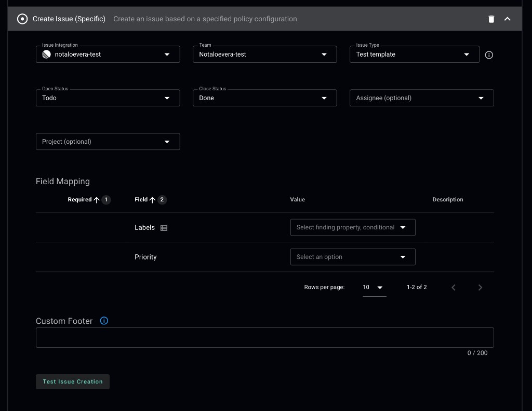Click the 0 / 200 character counter

[477, 353]
